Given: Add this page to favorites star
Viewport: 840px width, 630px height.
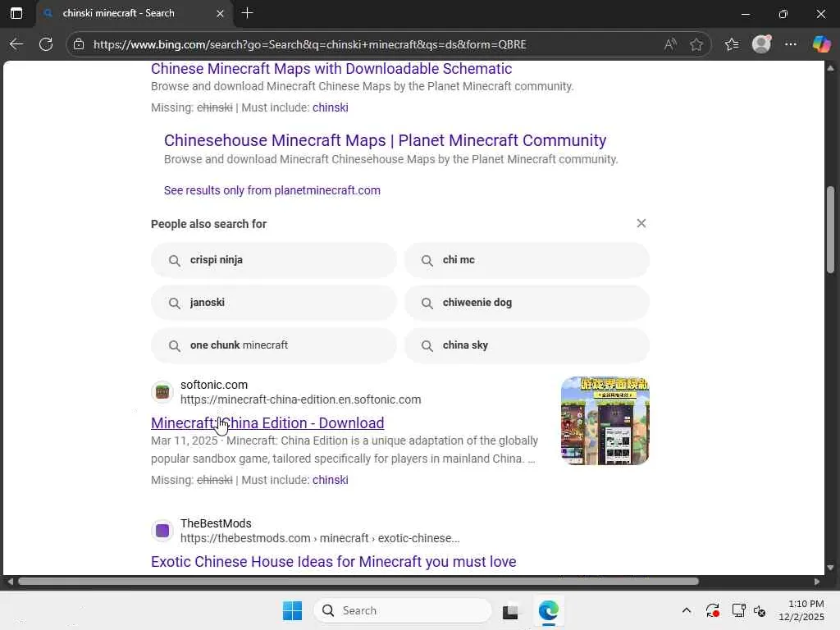Looking at the screenshot, I should click(x=696, y=44).
